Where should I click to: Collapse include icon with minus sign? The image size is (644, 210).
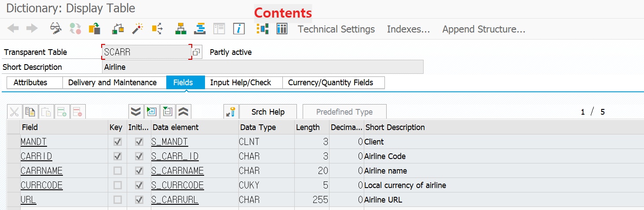(168, 112)
